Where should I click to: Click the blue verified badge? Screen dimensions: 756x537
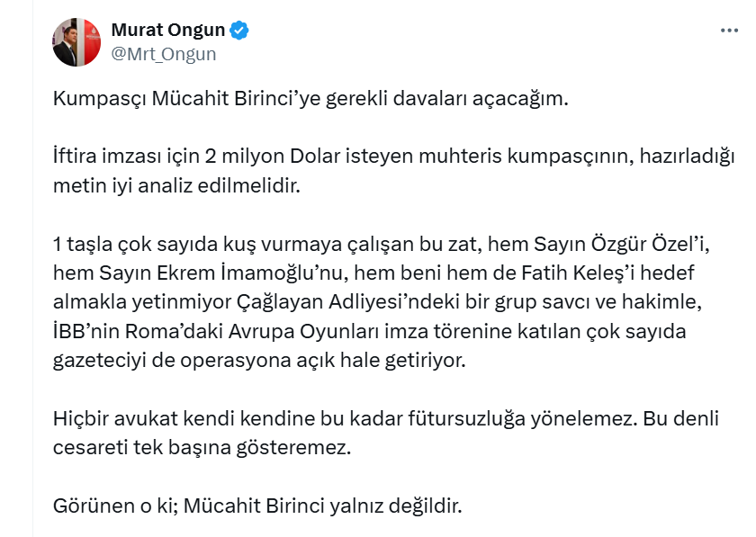click(x=239, y=31)
